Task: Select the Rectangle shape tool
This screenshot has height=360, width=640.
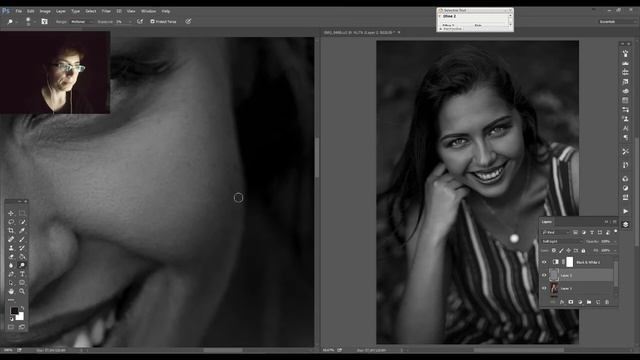Action: 22,282
